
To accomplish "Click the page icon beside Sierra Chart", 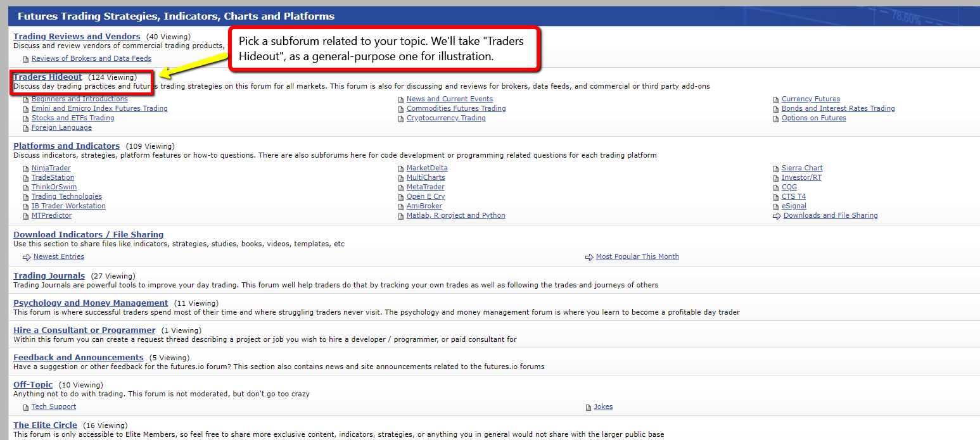I will (776, 168).
